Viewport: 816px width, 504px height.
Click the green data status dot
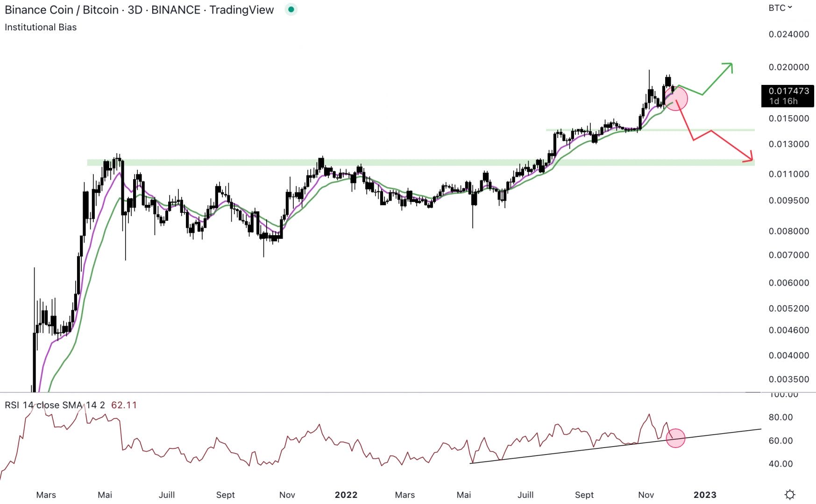click(291, 9)
